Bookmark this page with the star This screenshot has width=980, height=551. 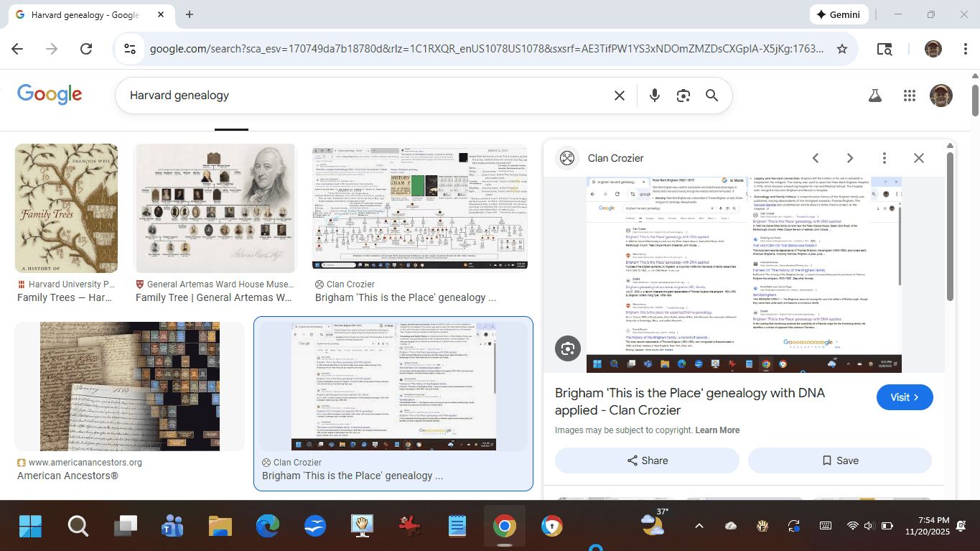842,49
